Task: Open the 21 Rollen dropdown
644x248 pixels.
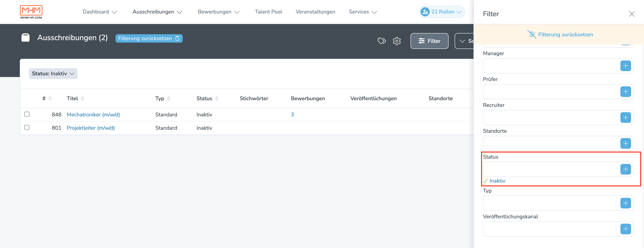Action: 442,12
